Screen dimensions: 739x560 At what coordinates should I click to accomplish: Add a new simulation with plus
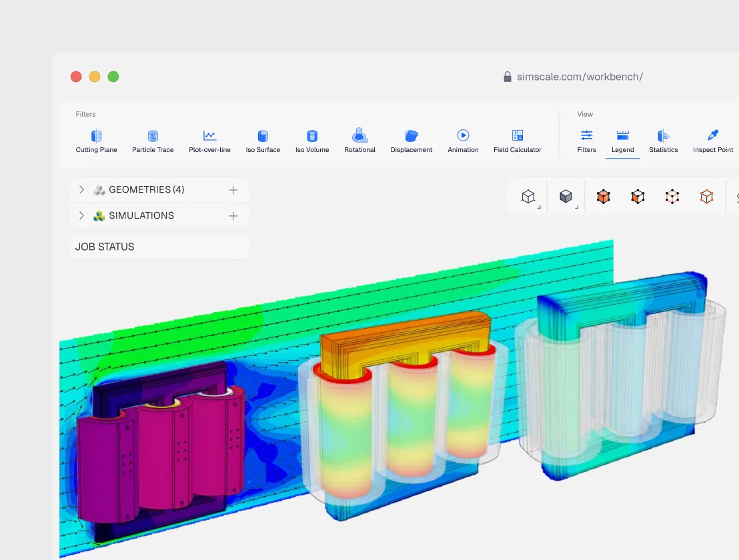[x=233, y=216]
